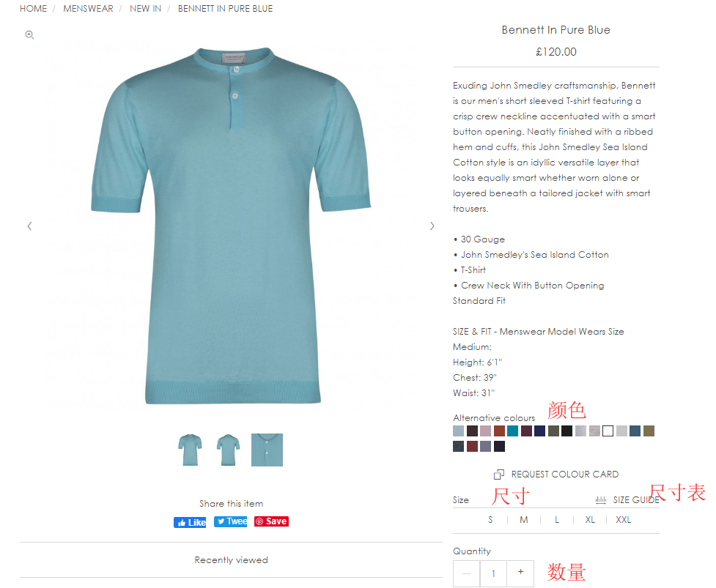Image resolution: width=716 pixels, height=588 pixels.
Task: Pick the white alternative colour swatch
Action: (608, 431)
